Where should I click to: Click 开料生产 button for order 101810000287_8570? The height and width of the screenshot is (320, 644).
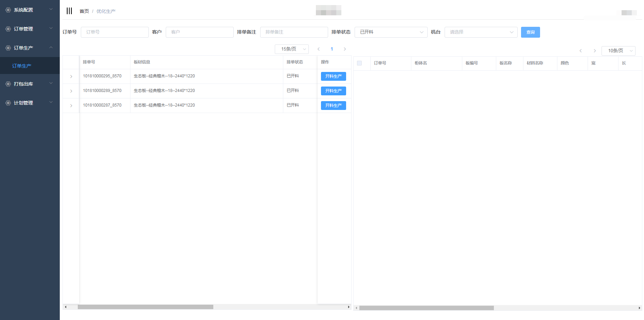[x=333, y=106]
